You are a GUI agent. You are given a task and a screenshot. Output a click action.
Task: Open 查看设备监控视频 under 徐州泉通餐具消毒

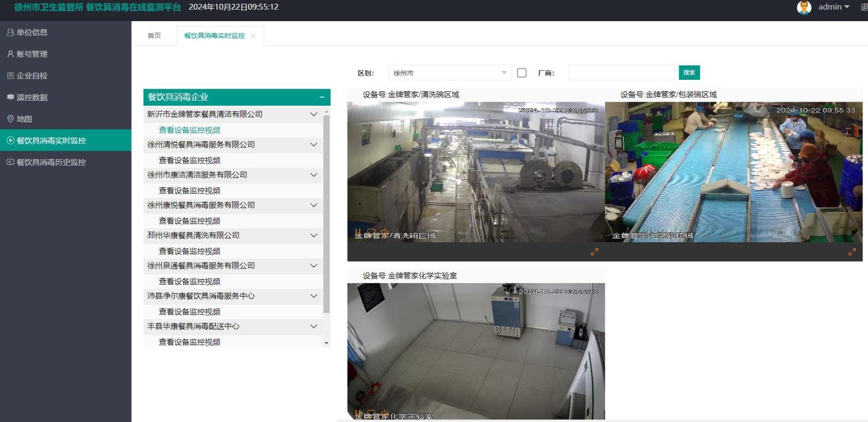pyautogui.click(x=189, y=281)
